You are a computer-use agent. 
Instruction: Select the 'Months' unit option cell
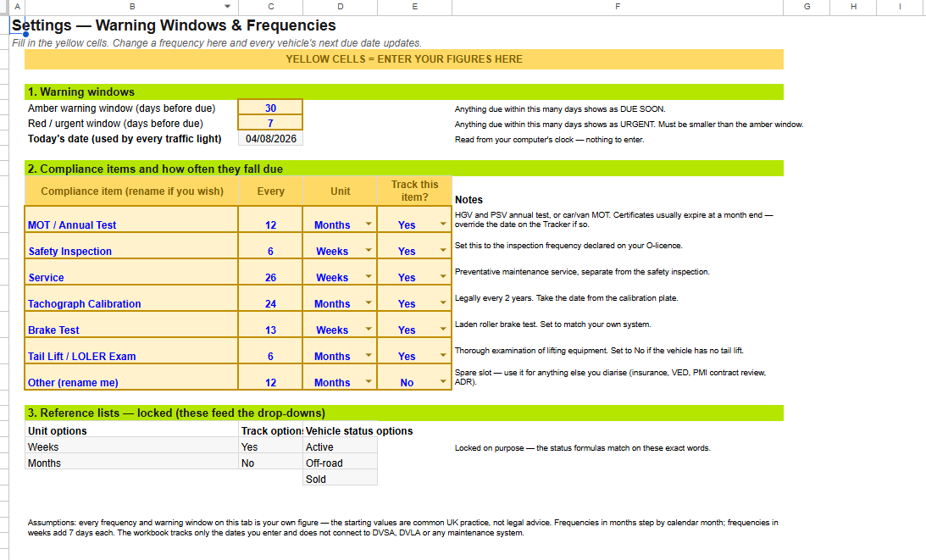131,463
